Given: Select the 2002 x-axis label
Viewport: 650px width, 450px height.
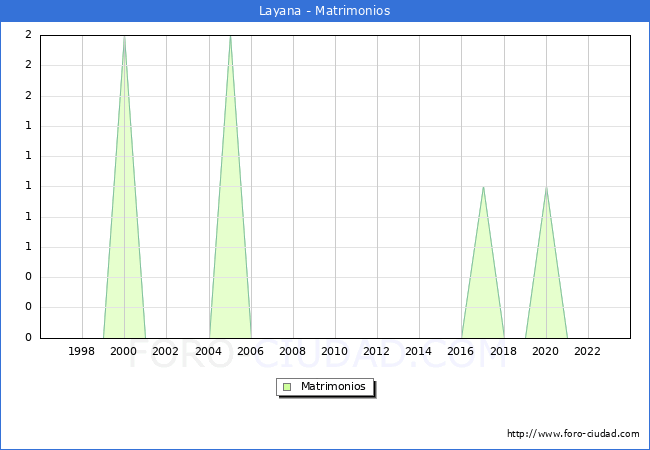Looking at the screenshot, I should pos(165,351).
